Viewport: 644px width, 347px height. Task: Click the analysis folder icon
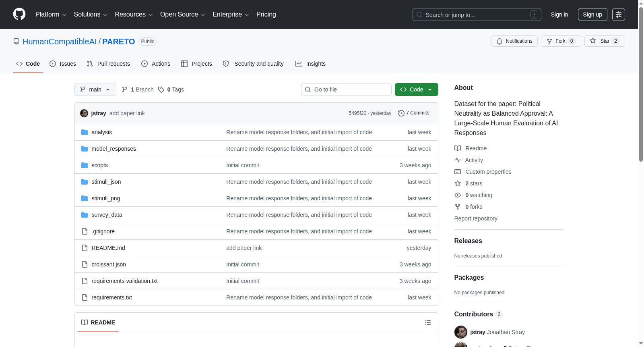[85, 132]
